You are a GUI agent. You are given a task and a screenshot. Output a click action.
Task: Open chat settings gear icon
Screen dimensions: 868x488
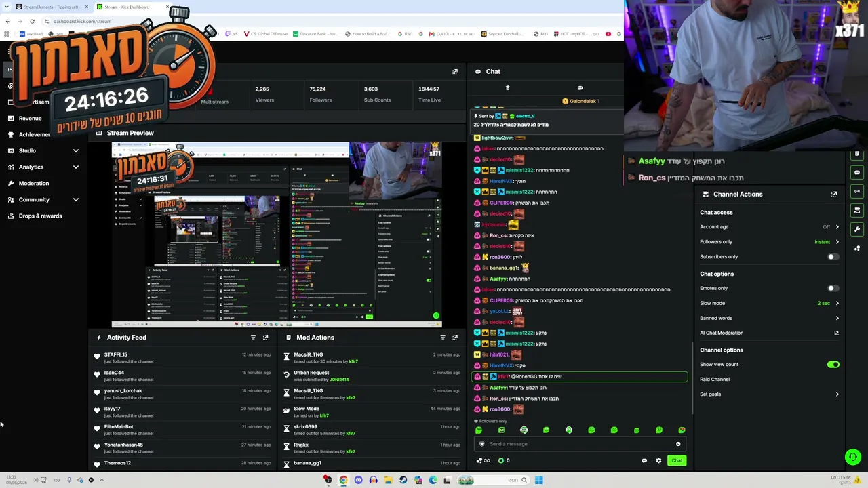click(x=658, y=461)
